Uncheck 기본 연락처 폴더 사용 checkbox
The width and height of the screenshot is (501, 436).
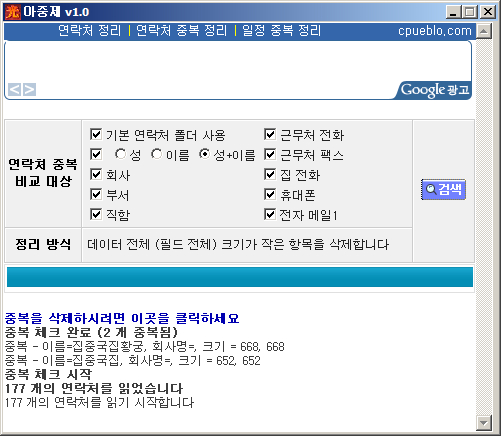(96, 134)
